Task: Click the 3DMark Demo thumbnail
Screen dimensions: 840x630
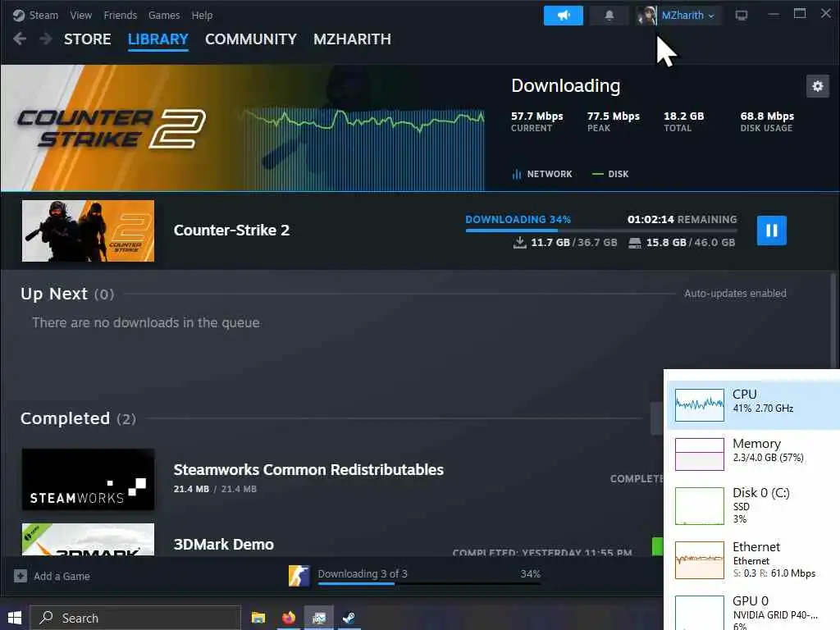Action: 88,540
